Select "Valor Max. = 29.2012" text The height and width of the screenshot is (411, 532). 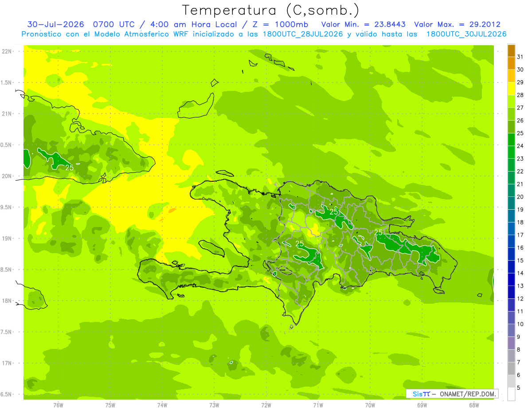[457, 24]
